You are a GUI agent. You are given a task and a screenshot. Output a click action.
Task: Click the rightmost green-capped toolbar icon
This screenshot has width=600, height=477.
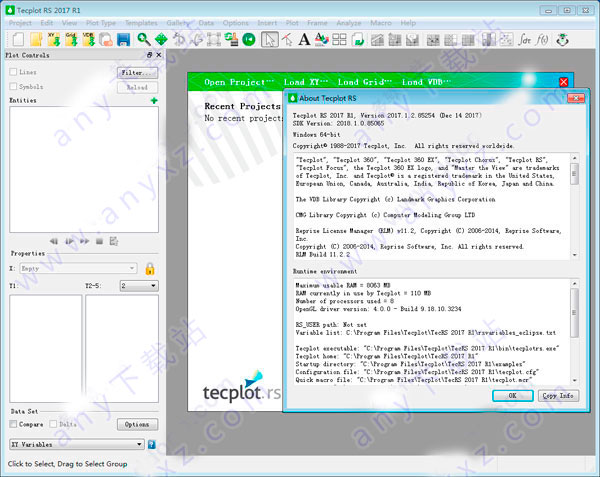pyautogui.click(x=562, y=39)
